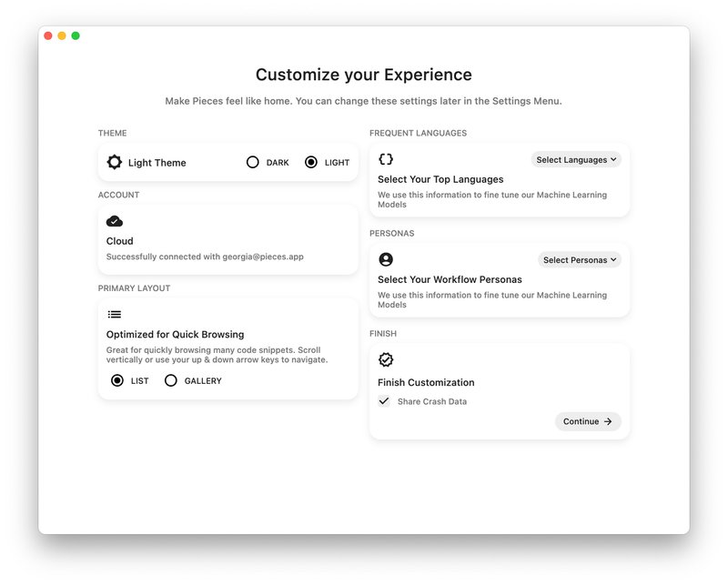Viewport: 728px width, 585px height.
Task: Click the persona avatar icon in the Personas card
Action: (387, 259)
